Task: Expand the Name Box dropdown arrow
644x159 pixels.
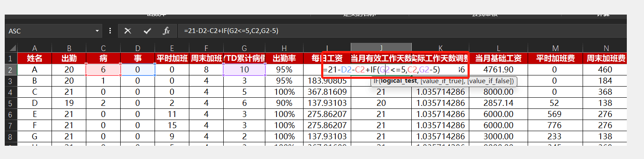Action: (97, 31)
